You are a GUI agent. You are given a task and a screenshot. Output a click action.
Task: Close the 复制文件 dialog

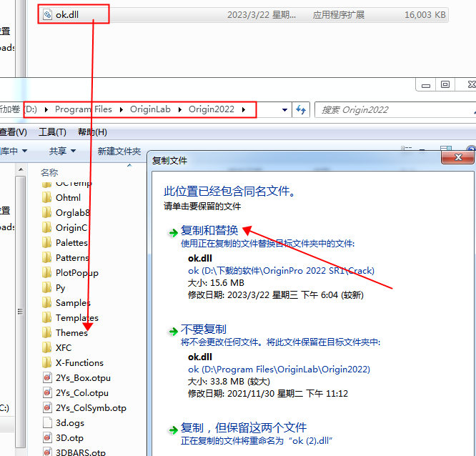tap(458, 157)
